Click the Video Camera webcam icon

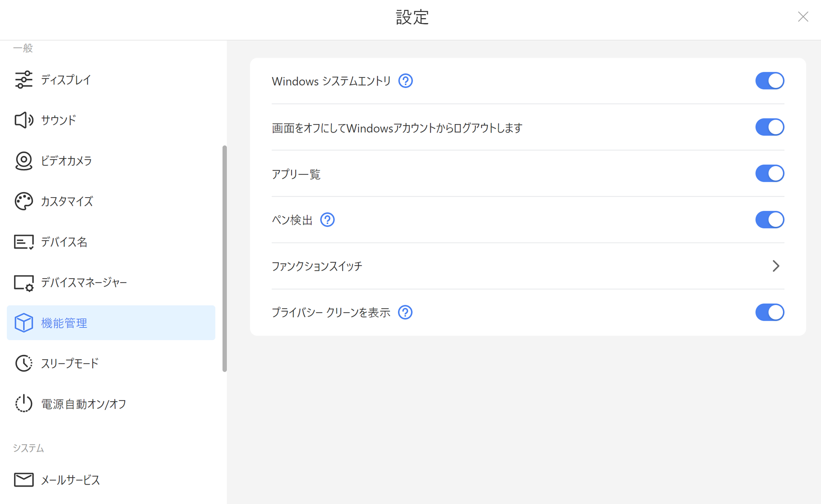[x=23, y=161]
